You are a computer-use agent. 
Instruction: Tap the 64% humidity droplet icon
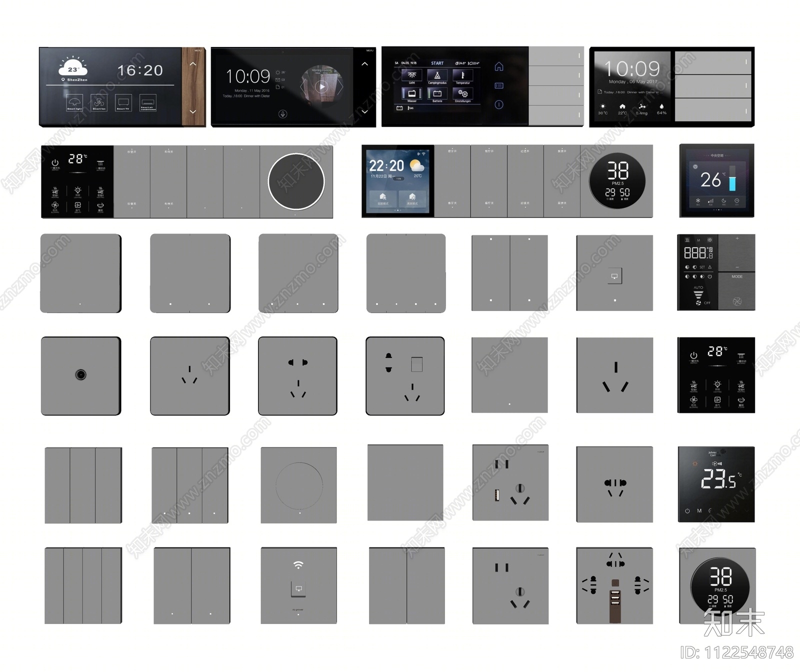point(661,106)
